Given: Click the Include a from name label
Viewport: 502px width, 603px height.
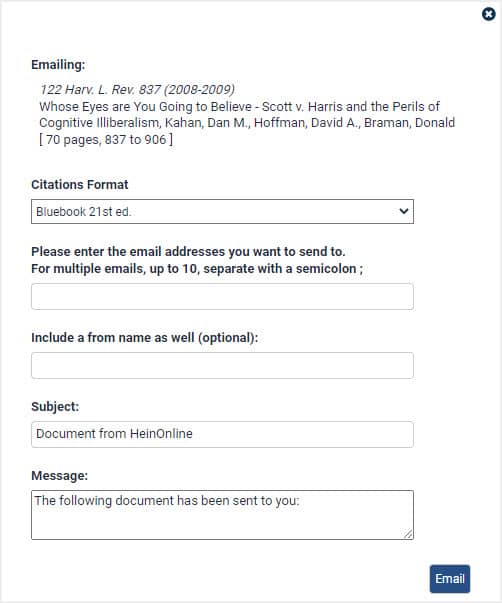Looking at the screenshot, I should point(145,338).
